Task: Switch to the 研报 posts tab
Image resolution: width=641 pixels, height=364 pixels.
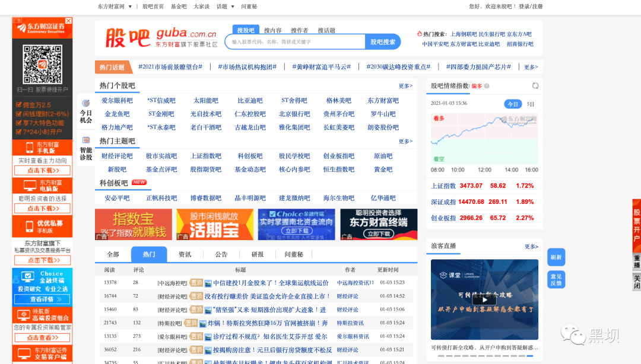Action: click(x=258, y=254)
